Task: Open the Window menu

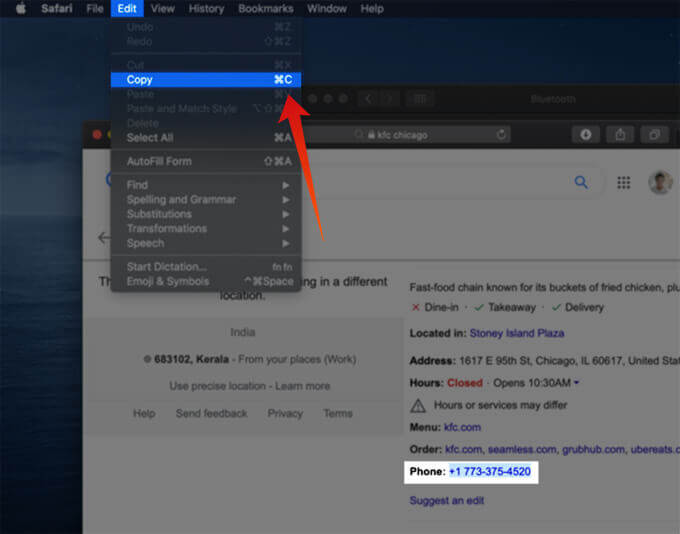Action: click(x=327, y=9)
